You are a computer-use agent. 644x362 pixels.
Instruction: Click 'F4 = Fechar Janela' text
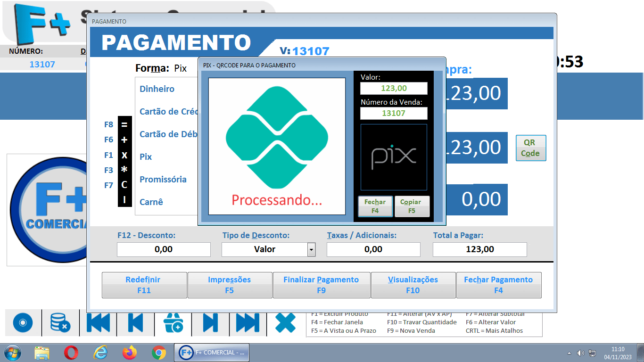pyautogui.click(x=337, y=322)
